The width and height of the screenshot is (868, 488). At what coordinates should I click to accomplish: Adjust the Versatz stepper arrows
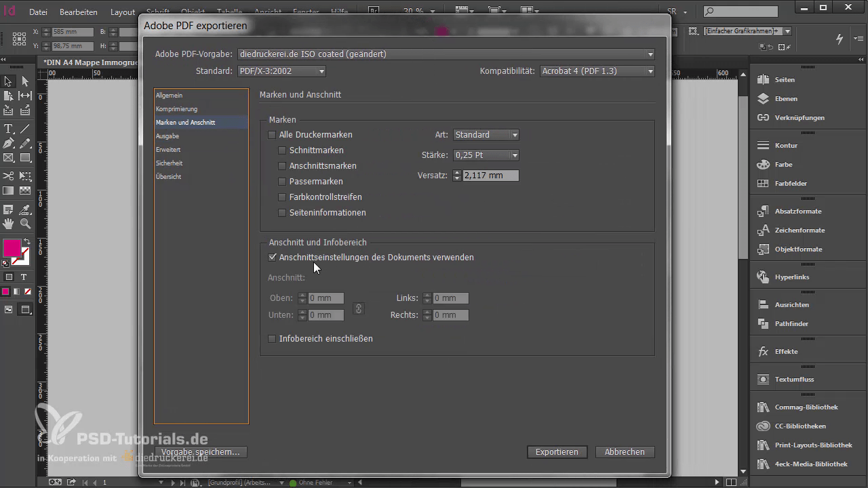pyautogui.click(x=457, y=176)
